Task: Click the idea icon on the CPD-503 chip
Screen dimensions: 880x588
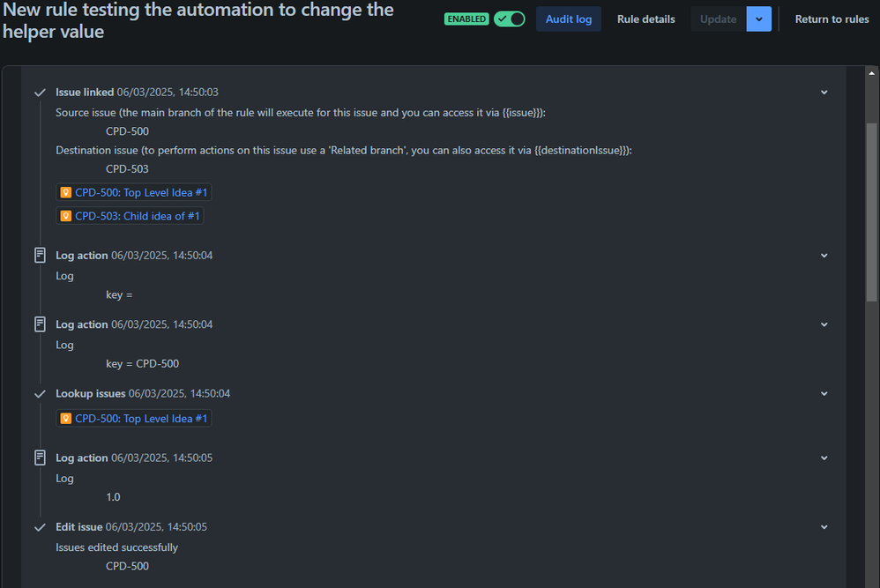Action: click(x=65, y=215)
